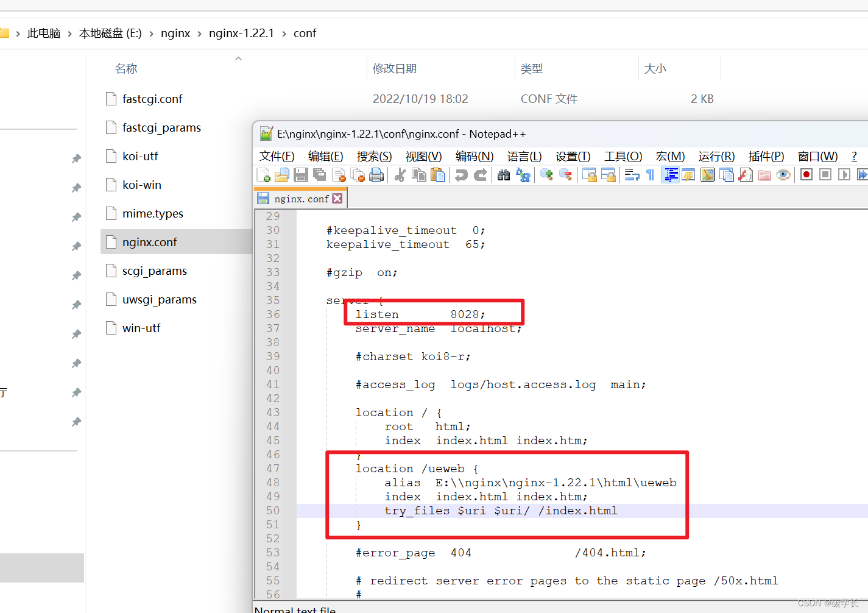
Task: Undo the last edit via toolbar
Action: 461,175
